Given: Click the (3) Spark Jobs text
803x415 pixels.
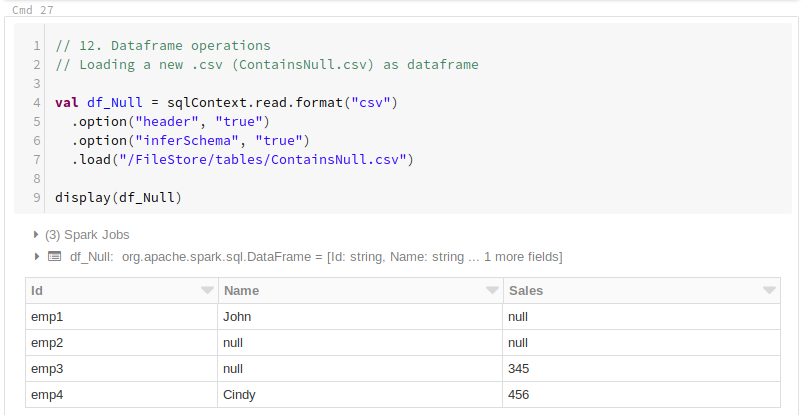Looking at the screenshot, I should (87, 235).
